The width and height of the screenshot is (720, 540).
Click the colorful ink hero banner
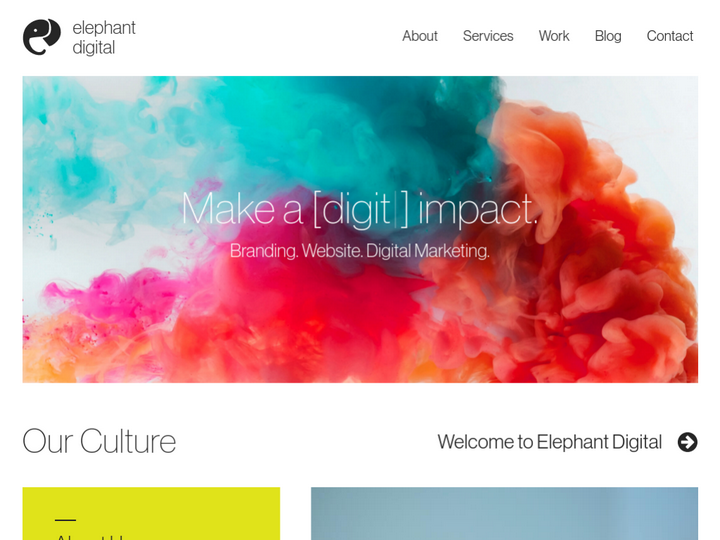click(x=360, y=230)
